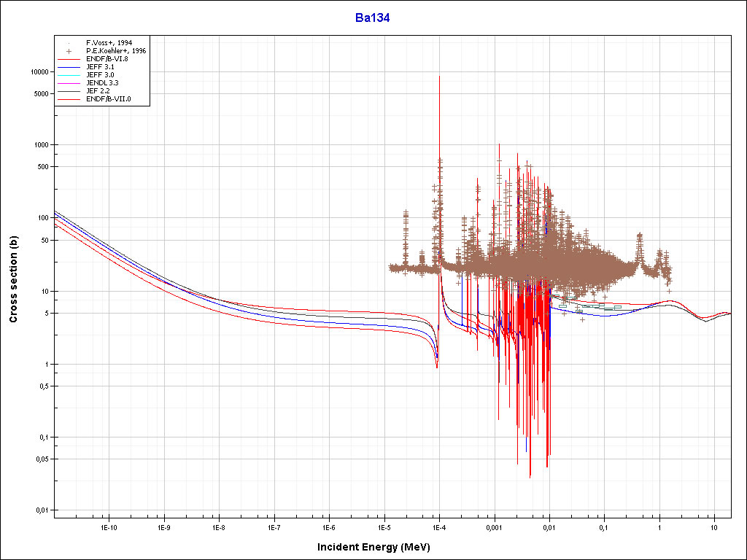Click the 10000 tick label on y-axis
Image resolution: width=747 pixels, height=560 pixels.
tap(36, 72)
